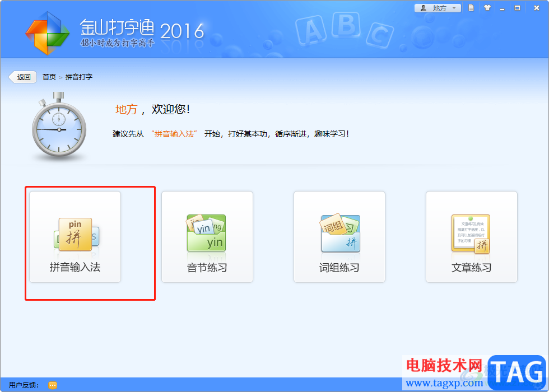Open the skin (shirt) icon
Image resolution: width=549 pixels, height=392 pixels.
(487, 8)
